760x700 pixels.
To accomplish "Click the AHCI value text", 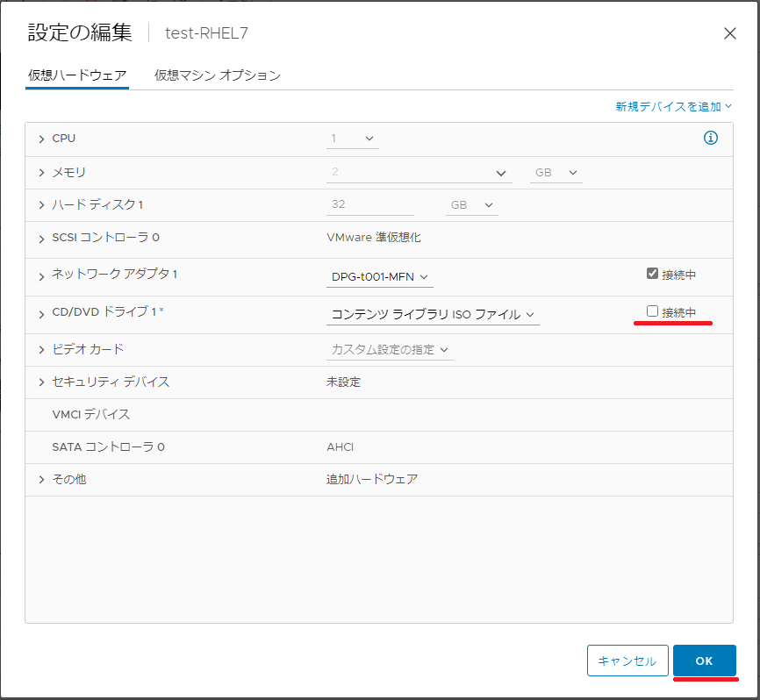I will [x=340, y=447].
